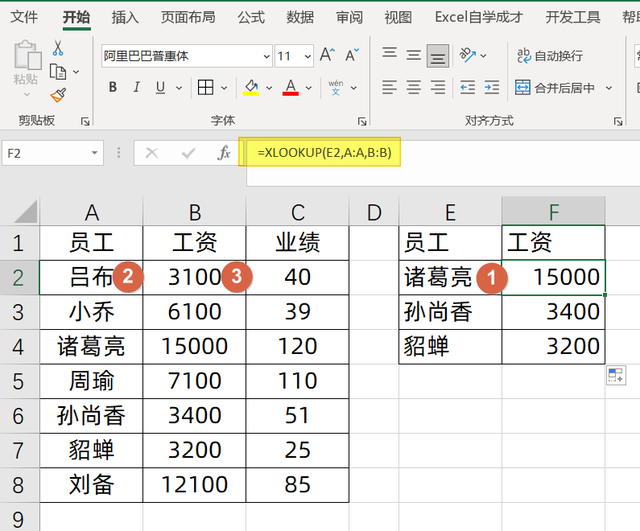Apply yellow fill color bucket
The image size is (640, 531).
pyautogui.click(x=251, y=87)
